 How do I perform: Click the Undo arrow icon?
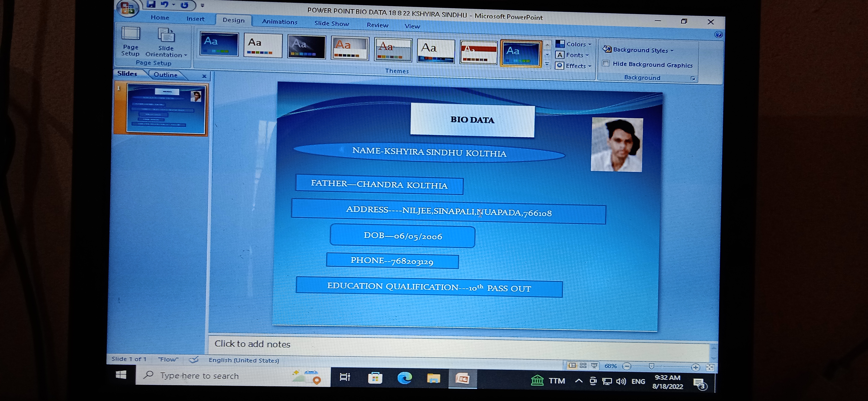(164, 4)
